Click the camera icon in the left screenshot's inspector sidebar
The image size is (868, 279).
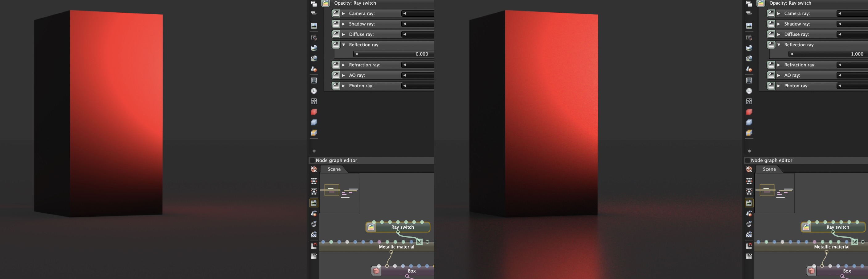click(314, 37)
